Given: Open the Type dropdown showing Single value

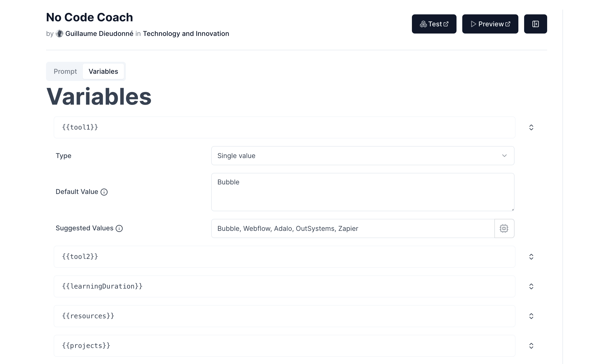Looking at the screenshot, I should 363,155.
